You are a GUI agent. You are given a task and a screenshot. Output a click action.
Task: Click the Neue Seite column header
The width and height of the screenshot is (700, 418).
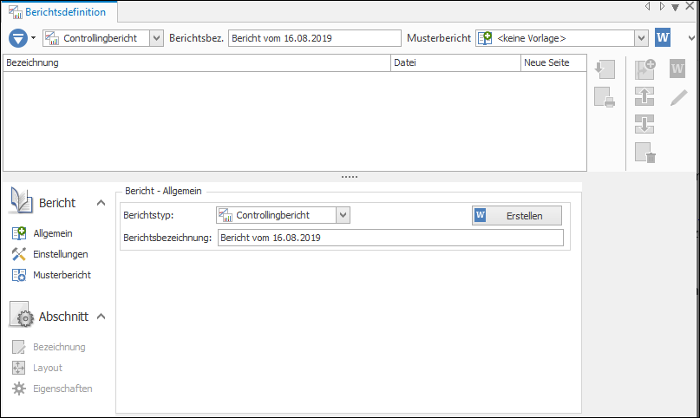(553, 63)
